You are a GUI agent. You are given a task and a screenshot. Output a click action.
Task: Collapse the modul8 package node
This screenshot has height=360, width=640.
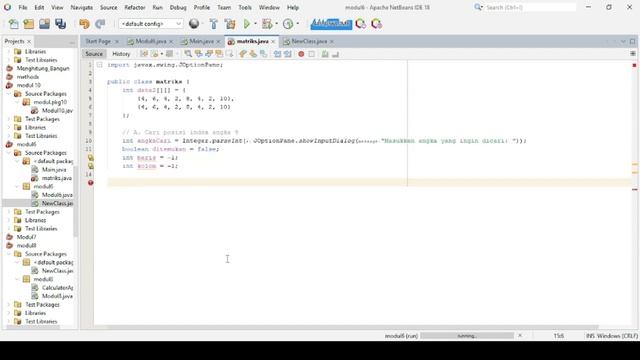(x=17, y=279)
